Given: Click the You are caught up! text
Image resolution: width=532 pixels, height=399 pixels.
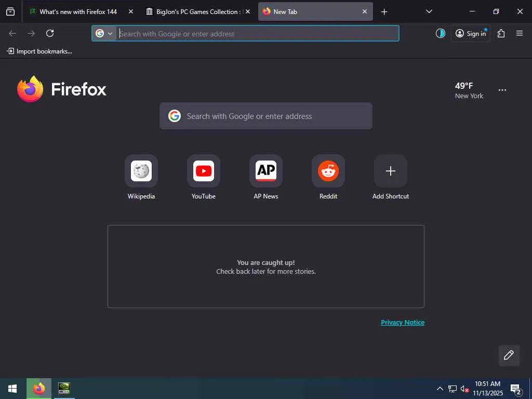Looking at the screenshot, I should click(x=265, y=262).
